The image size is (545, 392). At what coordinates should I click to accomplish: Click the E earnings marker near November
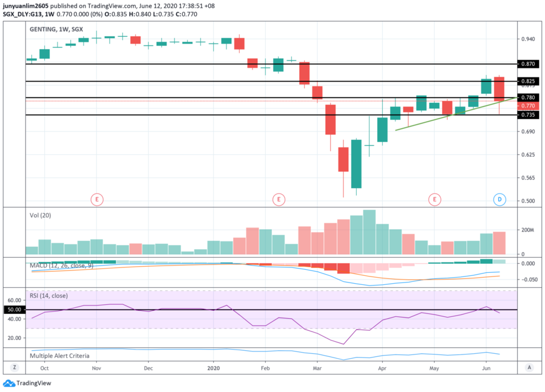tap(97, 199)
